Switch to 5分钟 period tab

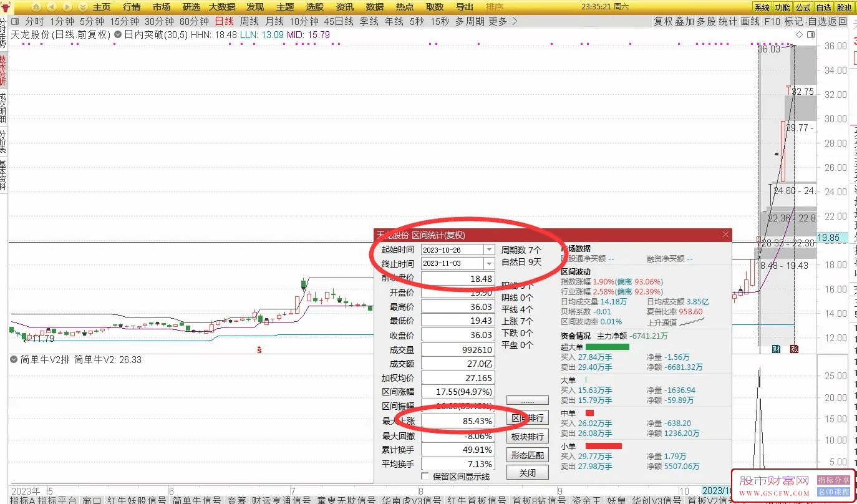pos(92,21)
